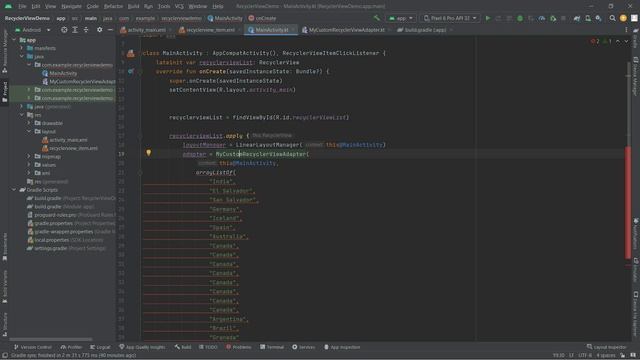Screen dimensions: 640x360
Task: Open the Refactor menu
Action: tap(113, 6)
